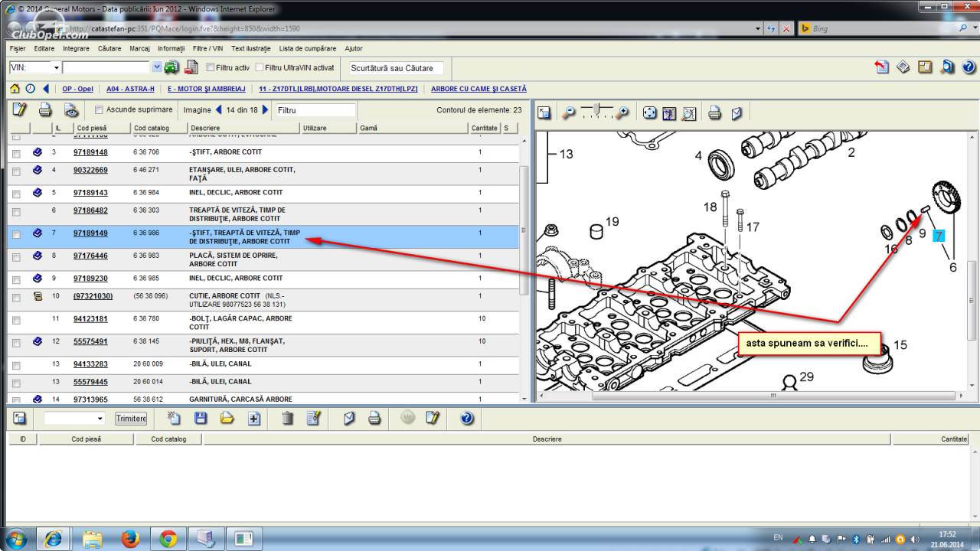The height and width of the screenshot is (551, 980).
Task: Open the OP - Opel breadcrumb link
Action: (77, 89)
